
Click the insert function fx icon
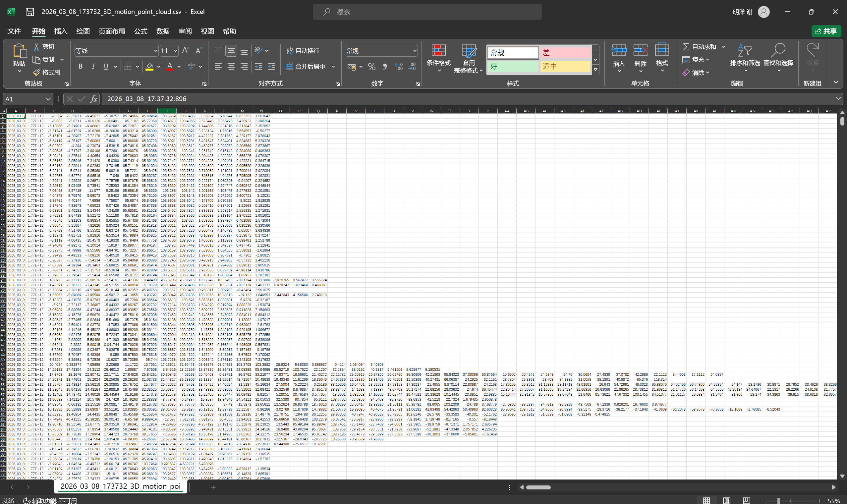click(93, 99)
